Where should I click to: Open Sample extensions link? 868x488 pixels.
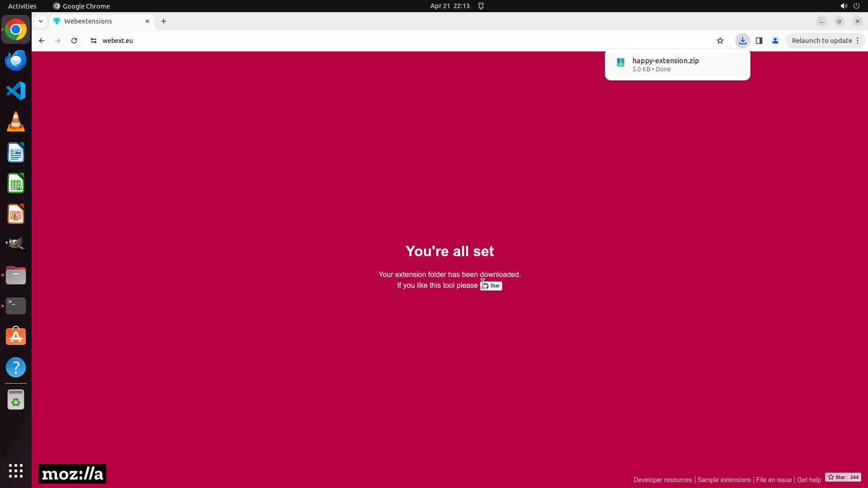(724, 480)
